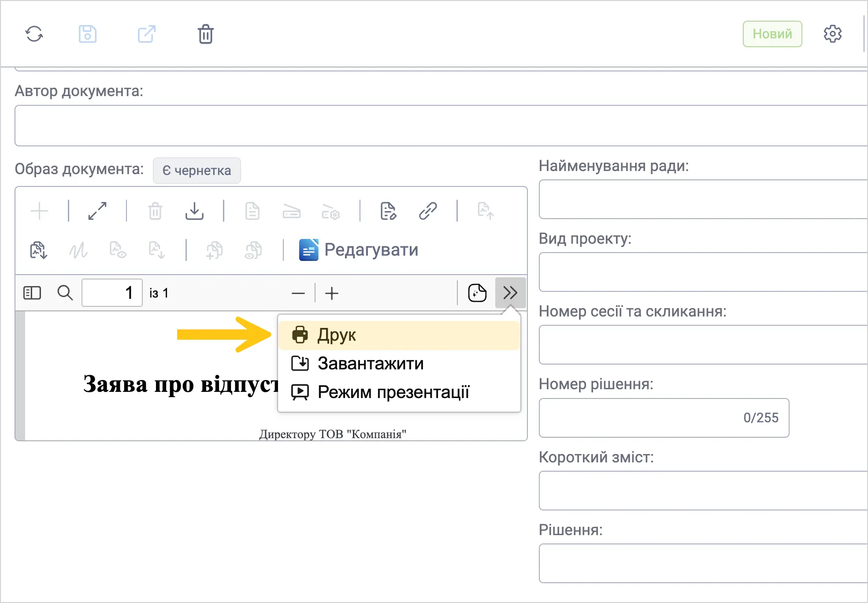Image resolution: width=868 pixels, height=603 pixels.
Task: Click the Короткий зміст field
Action: click(703, 491)
